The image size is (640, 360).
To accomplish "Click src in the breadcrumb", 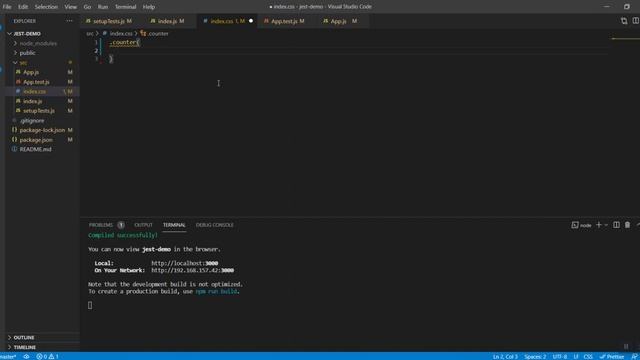I will (89, 33).
